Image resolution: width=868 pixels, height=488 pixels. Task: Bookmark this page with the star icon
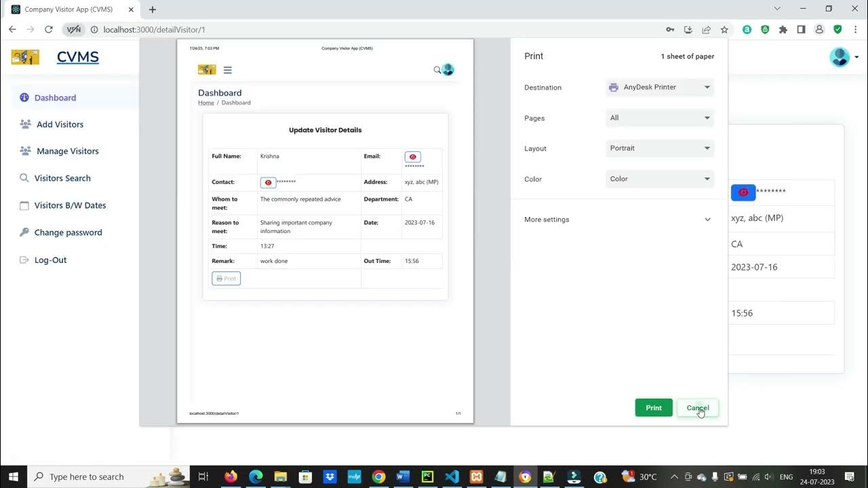pyautogui.click(x=724, y=30)
